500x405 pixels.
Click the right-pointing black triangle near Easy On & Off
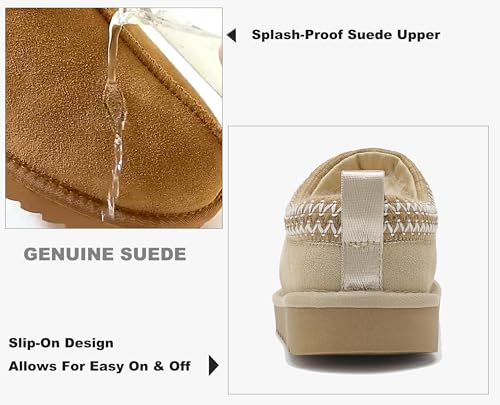tap(213, 365)
